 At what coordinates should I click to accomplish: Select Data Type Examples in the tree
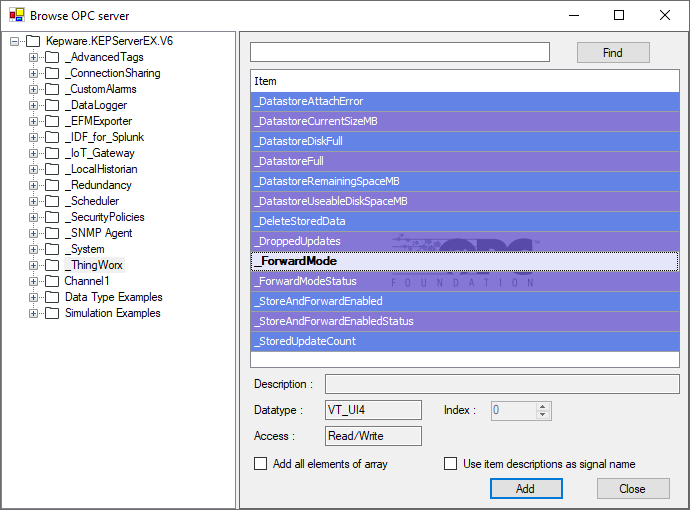coord(114,297)
